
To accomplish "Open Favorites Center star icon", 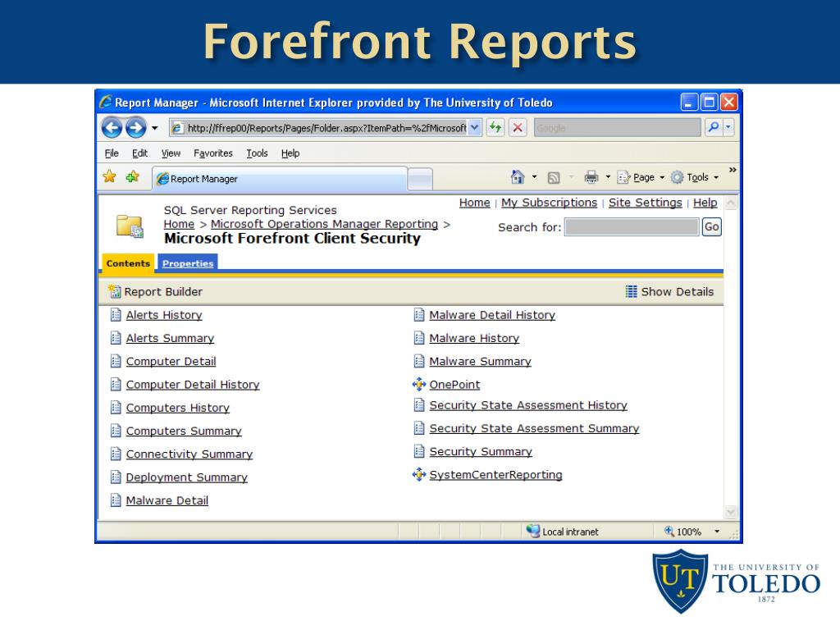I will click(109, 176).
